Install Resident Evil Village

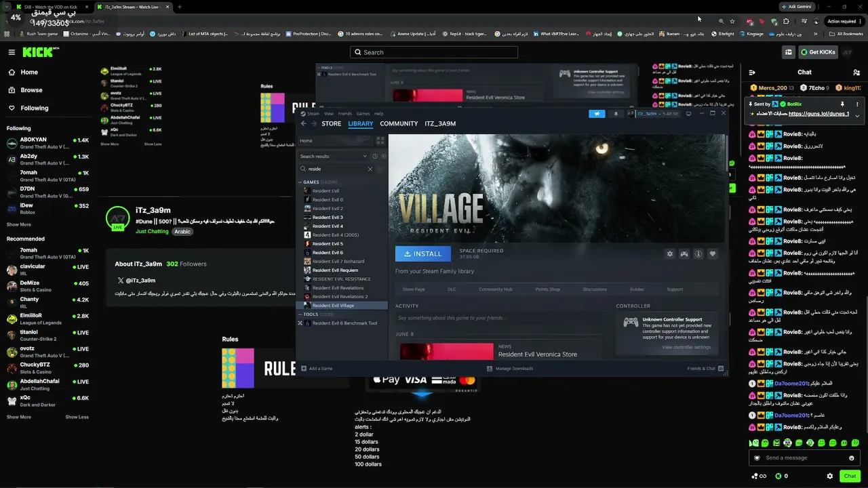(x=423, y=253)
